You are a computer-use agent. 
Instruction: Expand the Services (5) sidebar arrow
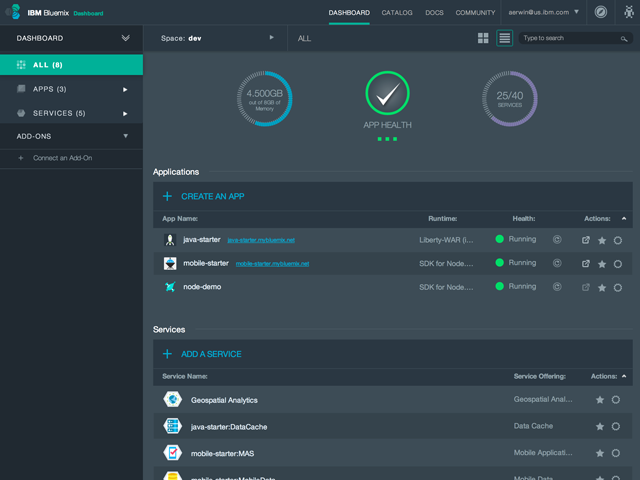[125, 113]
